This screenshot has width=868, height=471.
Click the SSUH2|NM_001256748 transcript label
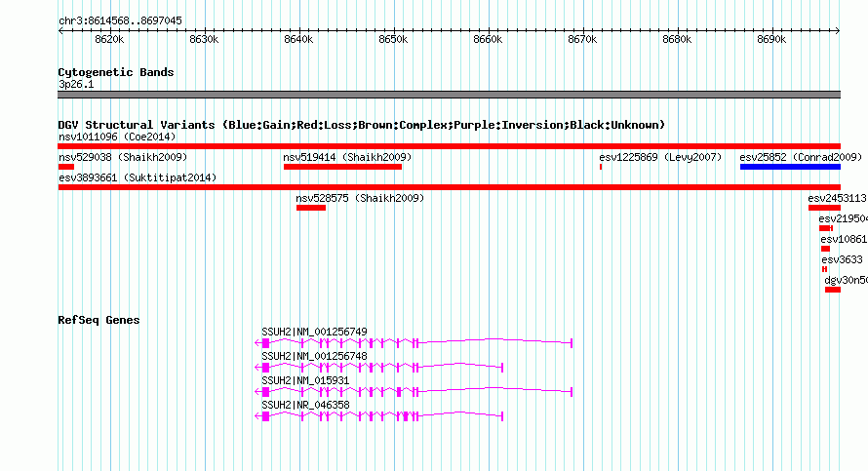[314, 356]
